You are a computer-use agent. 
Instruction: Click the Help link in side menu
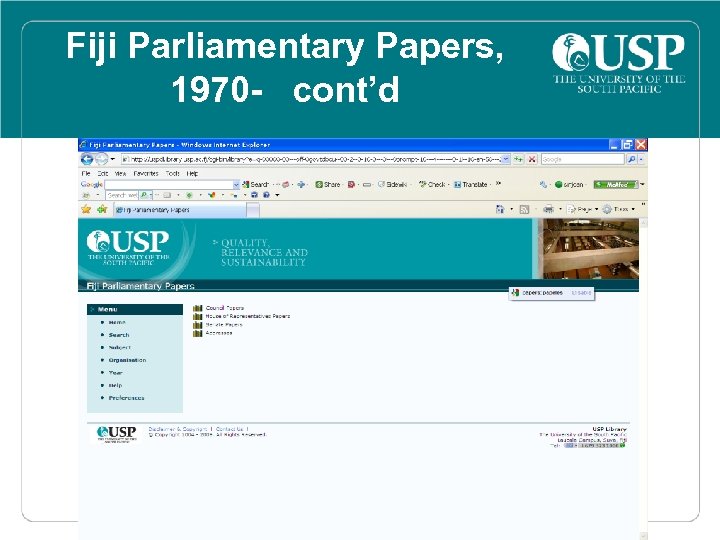(x=115, y=385)
